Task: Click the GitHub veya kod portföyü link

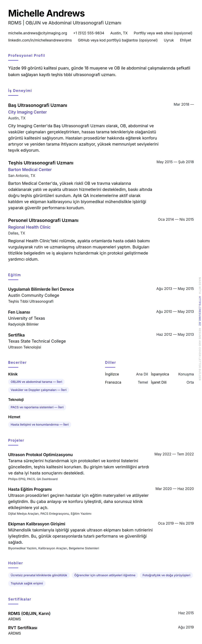Action: pos(118,40)
